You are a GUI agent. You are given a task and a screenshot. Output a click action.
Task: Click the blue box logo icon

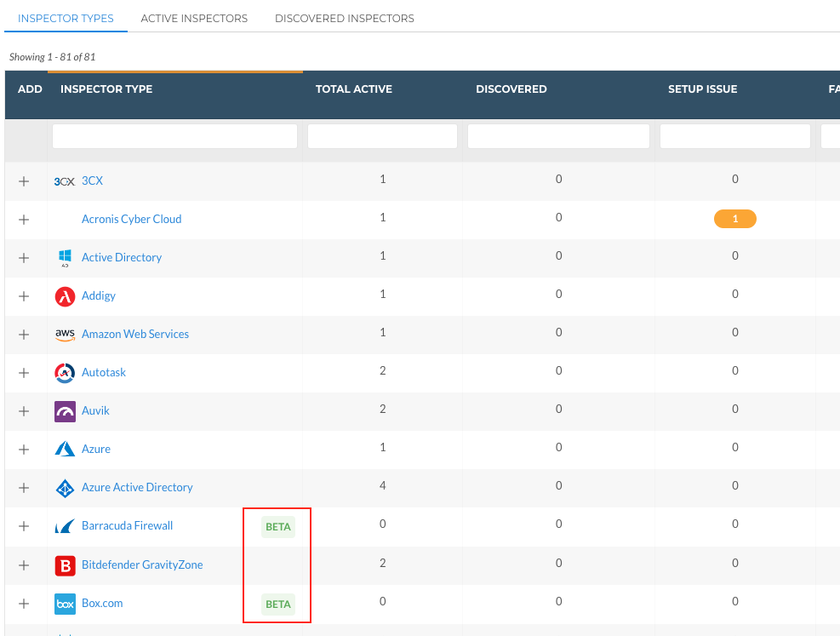[65, 604]
